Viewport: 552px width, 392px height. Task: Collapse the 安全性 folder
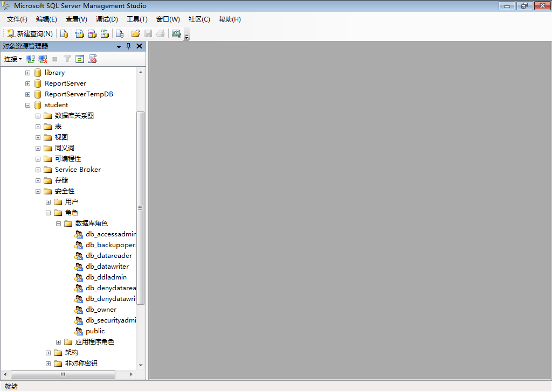pyautogui.click(x=38, y=192)
